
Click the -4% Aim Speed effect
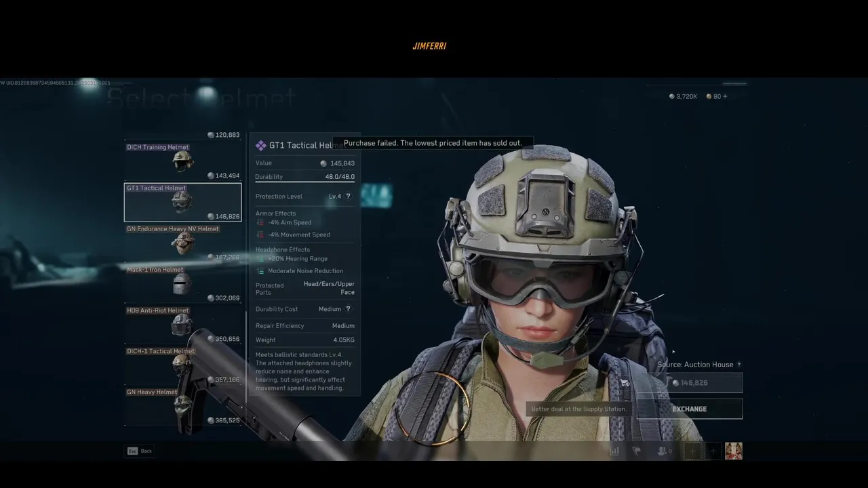(290, 222)
